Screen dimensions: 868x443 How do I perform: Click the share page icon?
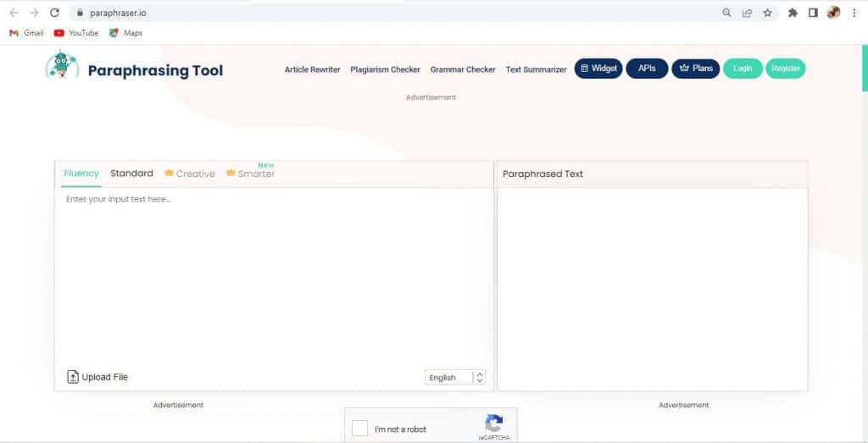[748, 13]
